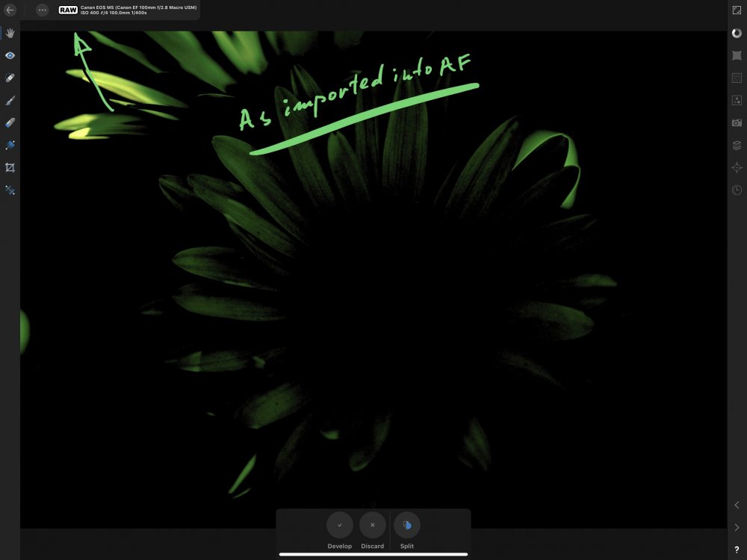This screenshot has height=560, width=747.
Task: Pick the Overlay Erase tool
Action: (10, 123)
